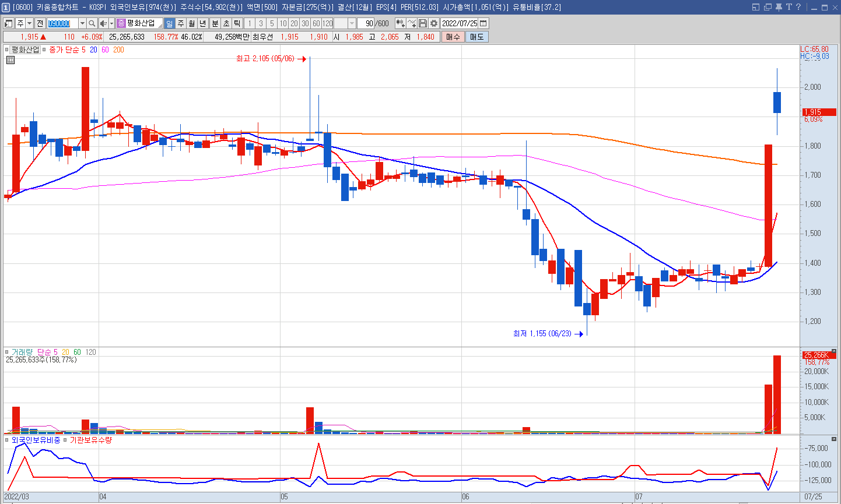
Task: Select interval 3 button
Action: click(x=261, y=23)
